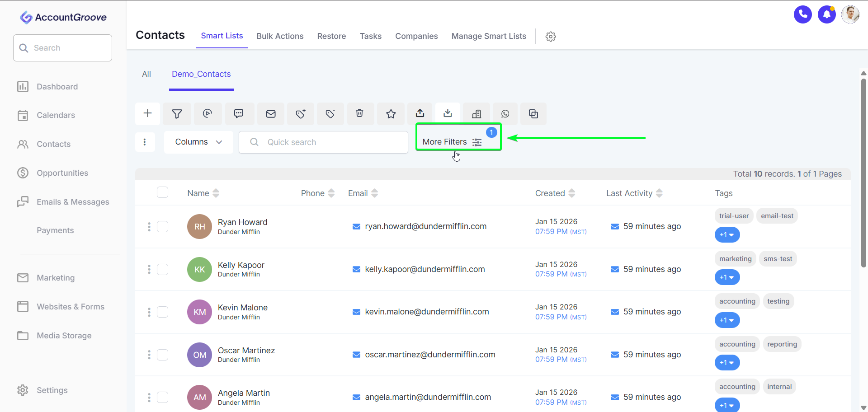Open the phone dialer icon
The width and height of the screenshot is (868, 412).
tap(802, 14)
